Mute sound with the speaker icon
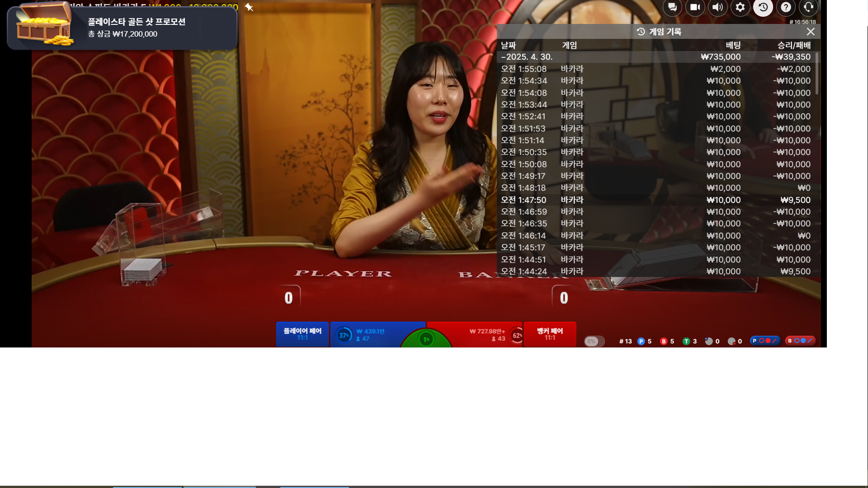The height and width of the screenshot is (488, 868). click(717, 7)
